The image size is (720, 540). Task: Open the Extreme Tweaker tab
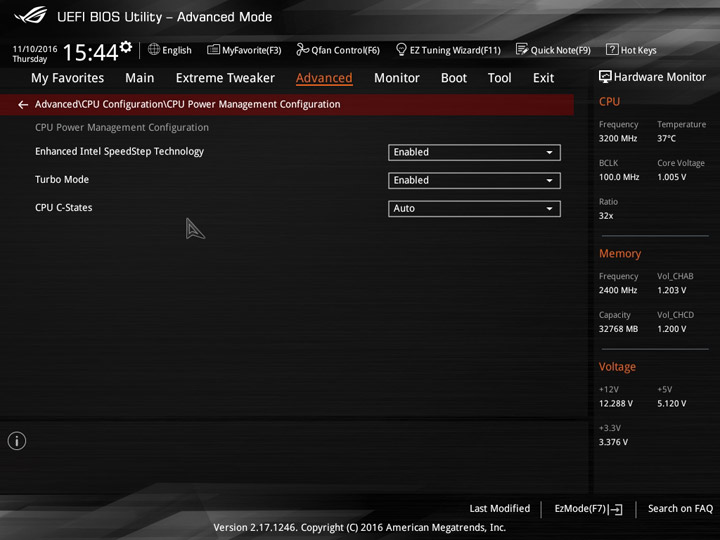tap(225, 78)
